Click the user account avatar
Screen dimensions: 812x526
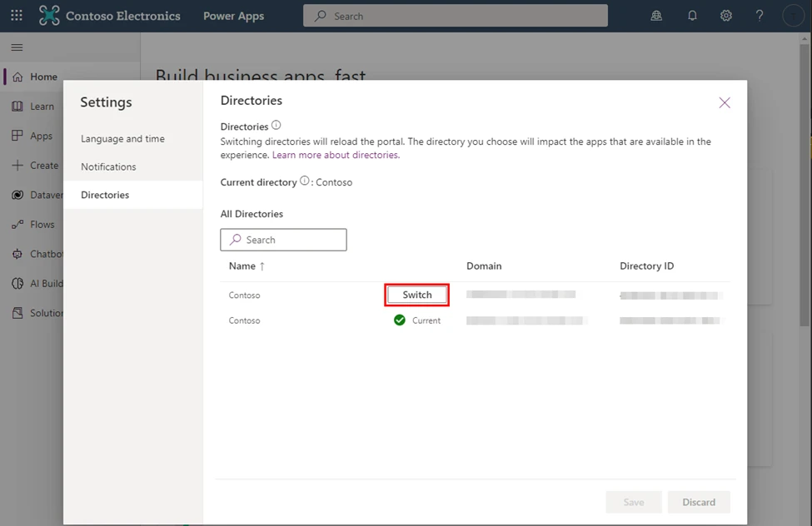click(x=793, y=16)
